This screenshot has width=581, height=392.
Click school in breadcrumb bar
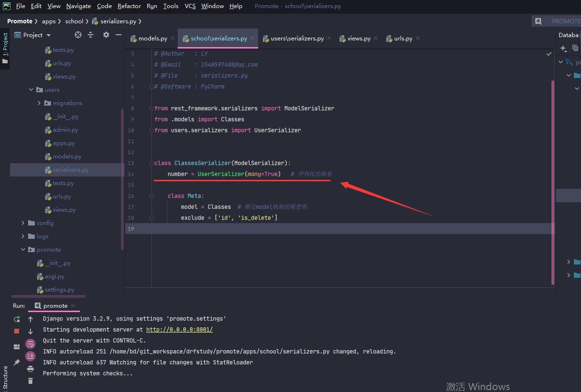pyautogui.click(x=74, y=21)
